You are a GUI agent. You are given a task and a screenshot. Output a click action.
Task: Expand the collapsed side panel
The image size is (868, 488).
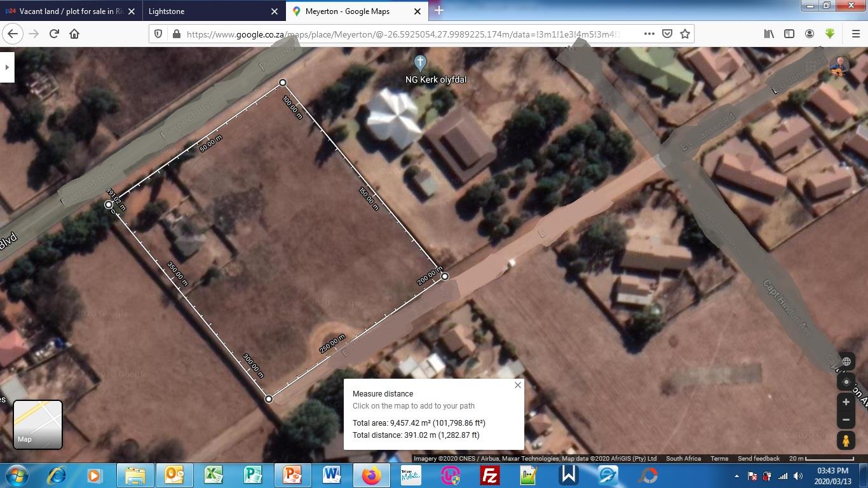pyautogui.click(x=7, y=67)
